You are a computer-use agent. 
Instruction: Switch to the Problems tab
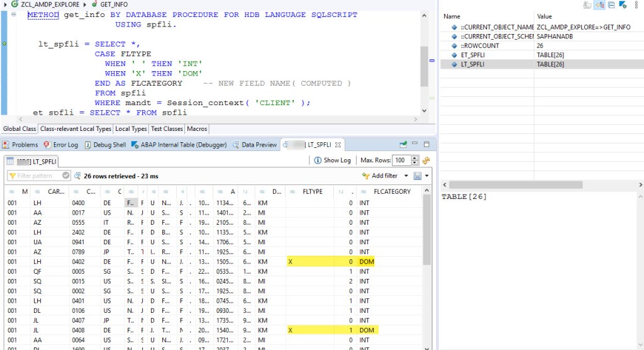[x=19, y=145]
